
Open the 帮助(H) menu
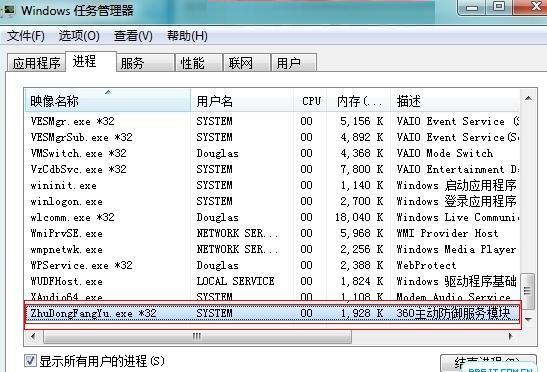(x=187, y=36)
